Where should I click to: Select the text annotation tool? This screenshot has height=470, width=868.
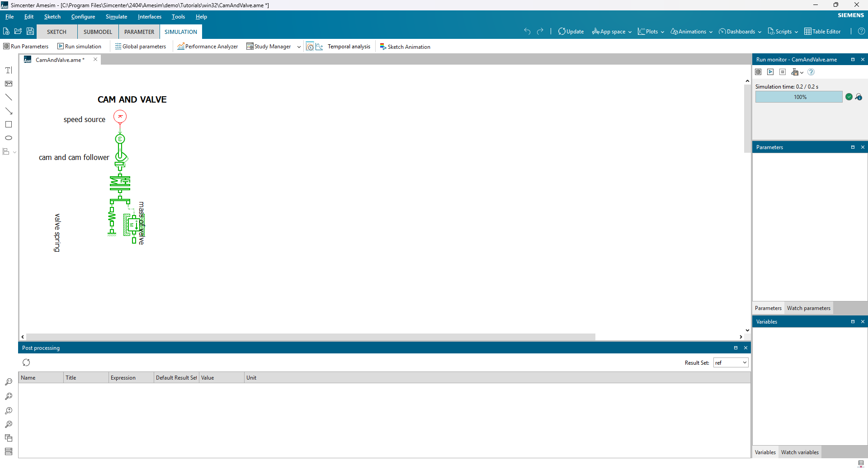coord(9,70)
